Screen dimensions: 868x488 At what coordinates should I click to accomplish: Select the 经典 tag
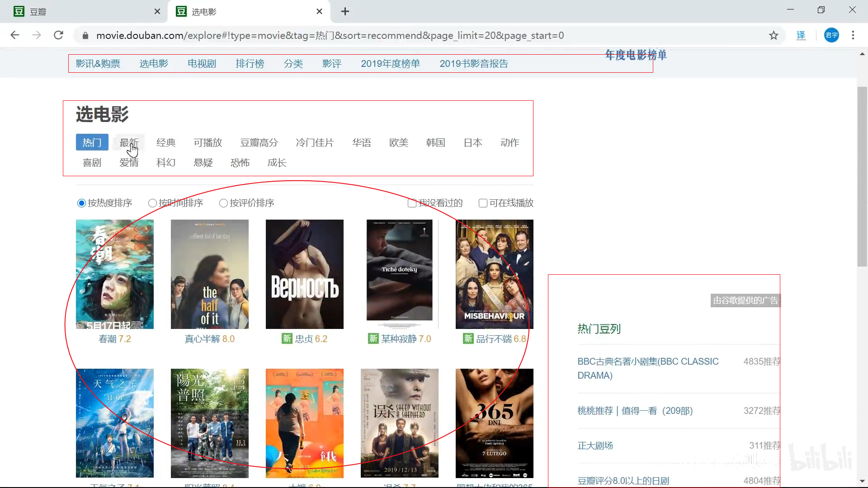tap(166, 142)
